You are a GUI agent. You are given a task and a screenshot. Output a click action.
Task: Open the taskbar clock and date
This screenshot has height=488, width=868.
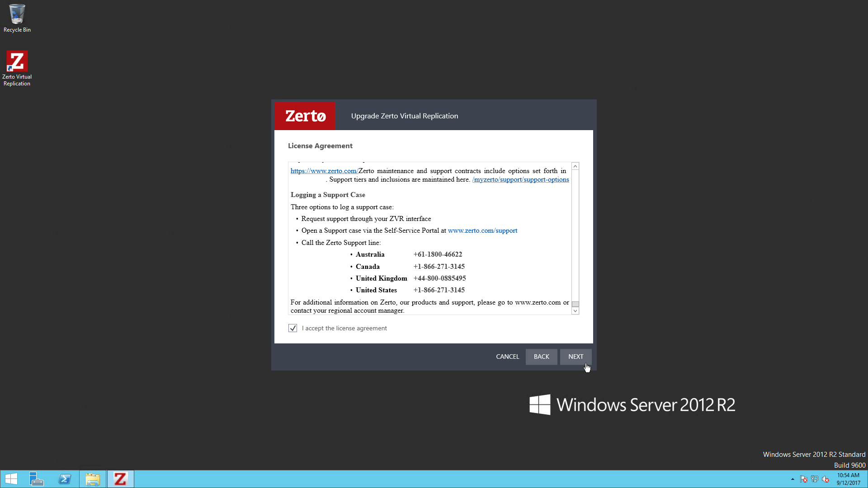(x=848, y=479)
